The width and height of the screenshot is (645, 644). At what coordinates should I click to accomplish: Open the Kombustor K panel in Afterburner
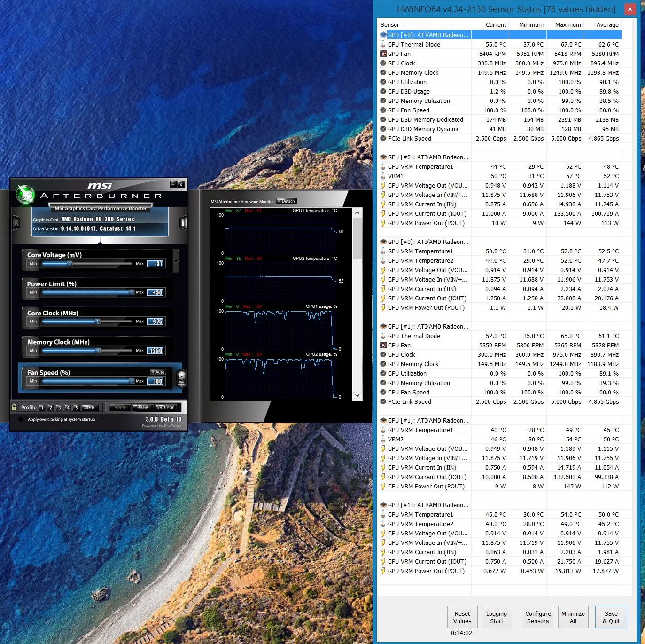click(16, 222)
